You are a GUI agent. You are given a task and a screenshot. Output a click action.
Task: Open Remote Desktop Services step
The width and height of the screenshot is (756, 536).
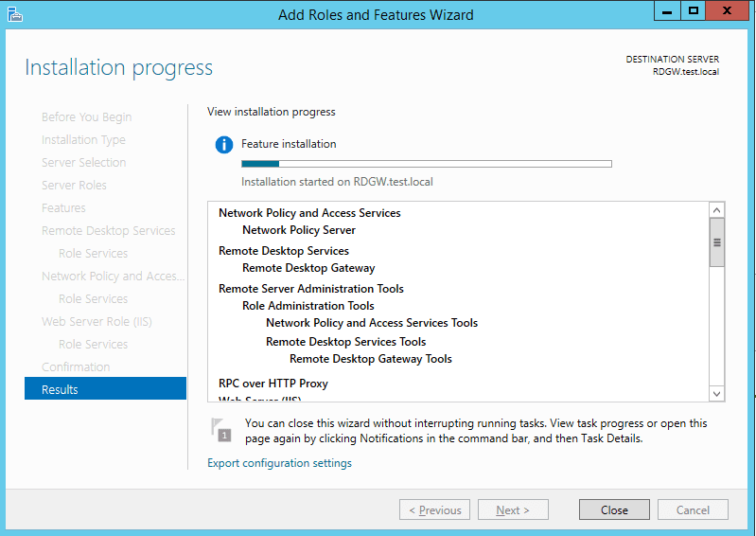tap(109, 231)
